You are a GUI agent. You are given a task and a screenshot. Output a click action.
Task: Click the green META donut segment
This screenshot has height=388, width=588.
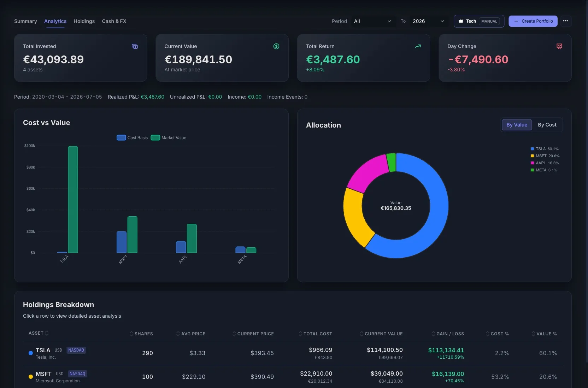[x=391, y=163]
